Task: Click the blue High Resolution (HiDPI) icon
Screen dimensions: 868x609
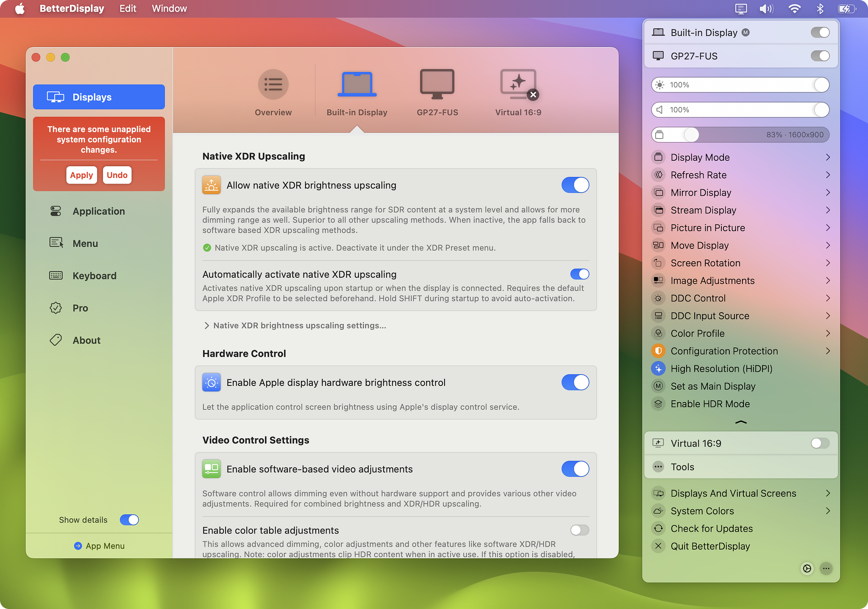Action: point(658,369)
